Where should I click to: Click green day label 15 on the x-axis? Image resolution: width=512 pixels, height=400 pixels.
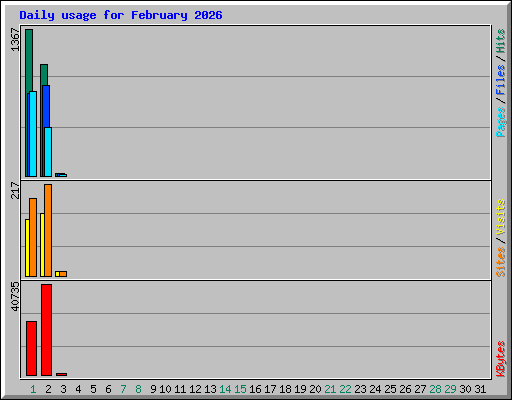click(x=240, y=389)
